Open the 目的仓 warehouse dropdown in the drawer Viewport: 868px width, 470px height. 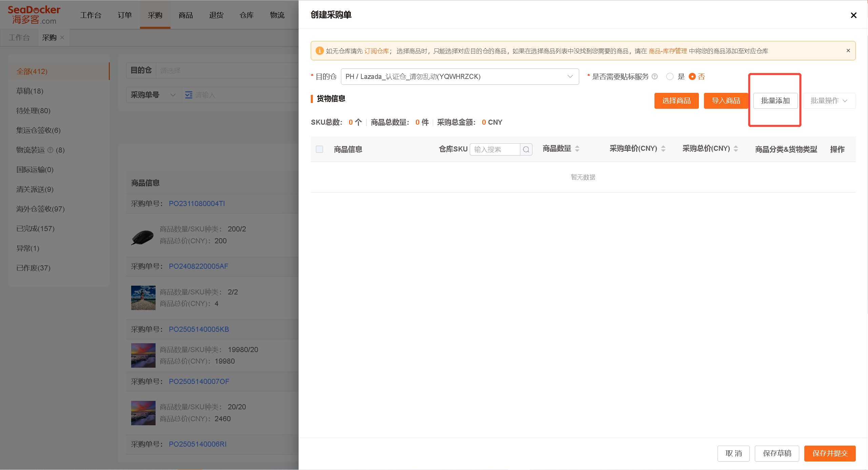[x=460, y=77]
